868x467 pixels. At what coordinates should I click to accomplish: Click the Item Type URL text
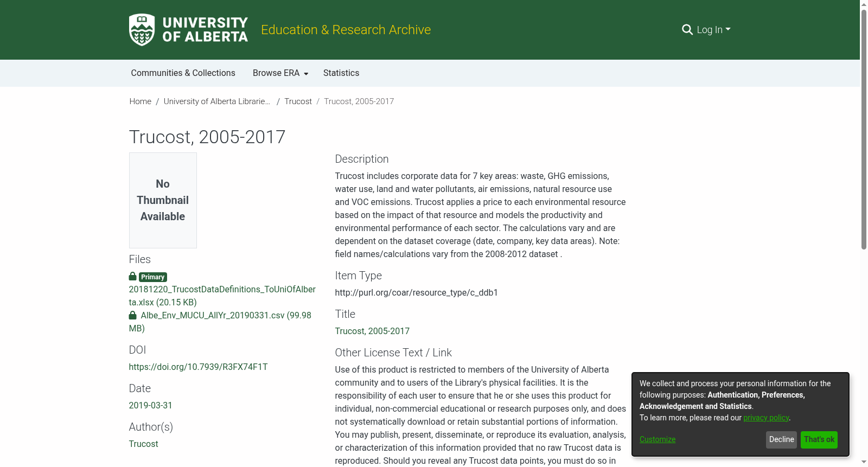417,293
